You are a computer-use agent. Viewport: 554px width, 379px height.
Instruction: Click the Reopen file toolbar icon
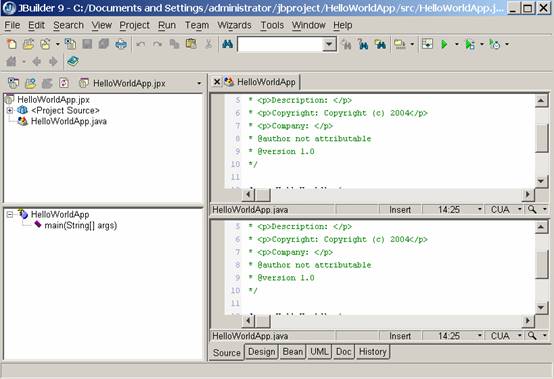45,44
